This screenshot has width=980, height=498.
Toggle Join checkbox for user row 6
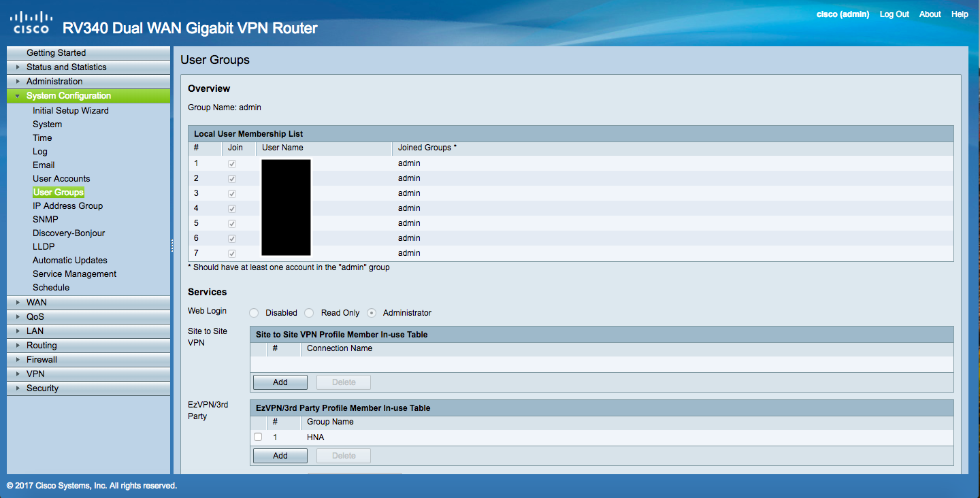pyautogui.click(x=232, y=239)
